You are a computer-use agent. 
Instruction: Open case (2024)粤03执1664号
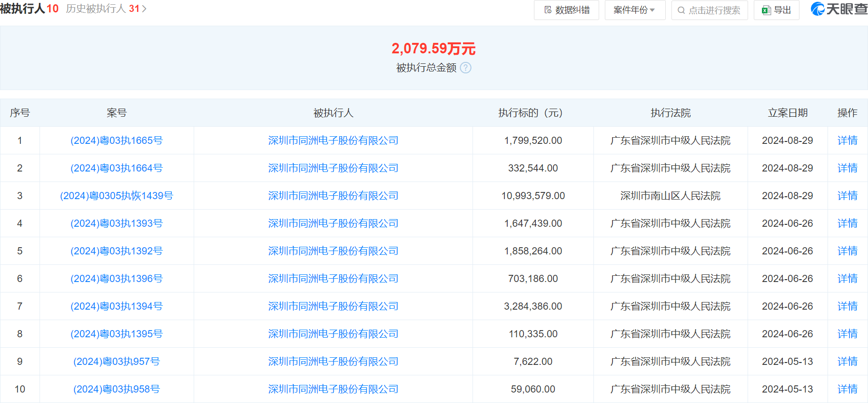[117, 168]
